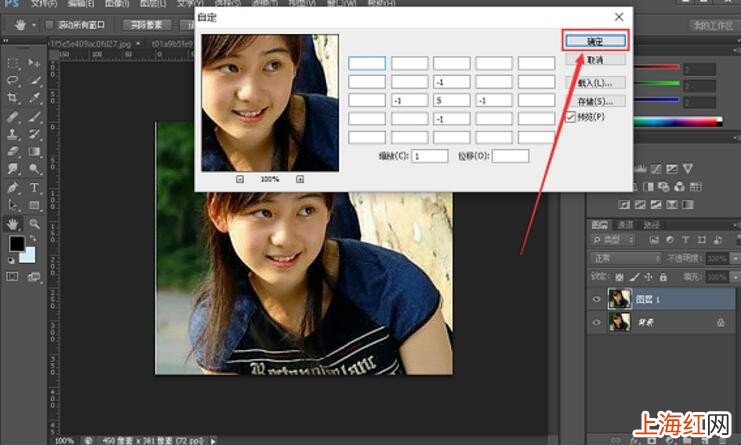
Task: Open the File menu
Action: 43,3
